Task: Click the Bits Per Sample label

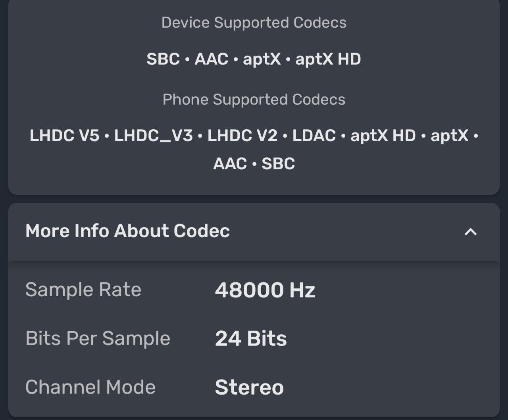Action: point(98,338)
